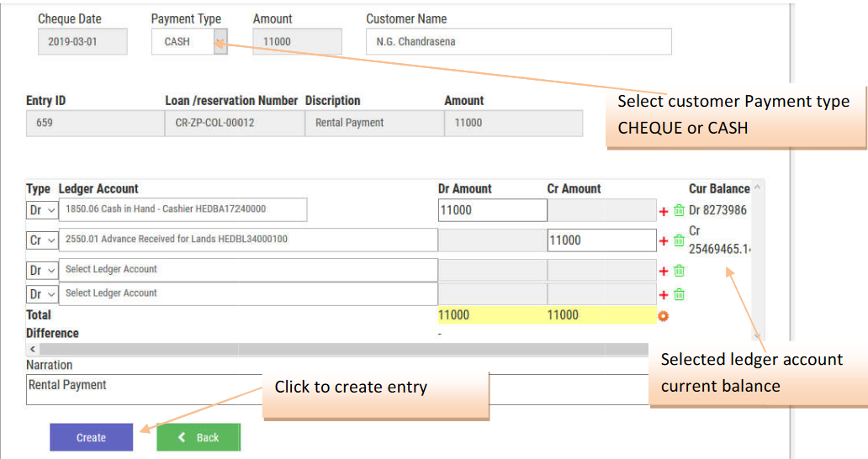Click Cr Amount field on third ledger row
This screenshot has width=868, height=459.
[x=601, y=271]
